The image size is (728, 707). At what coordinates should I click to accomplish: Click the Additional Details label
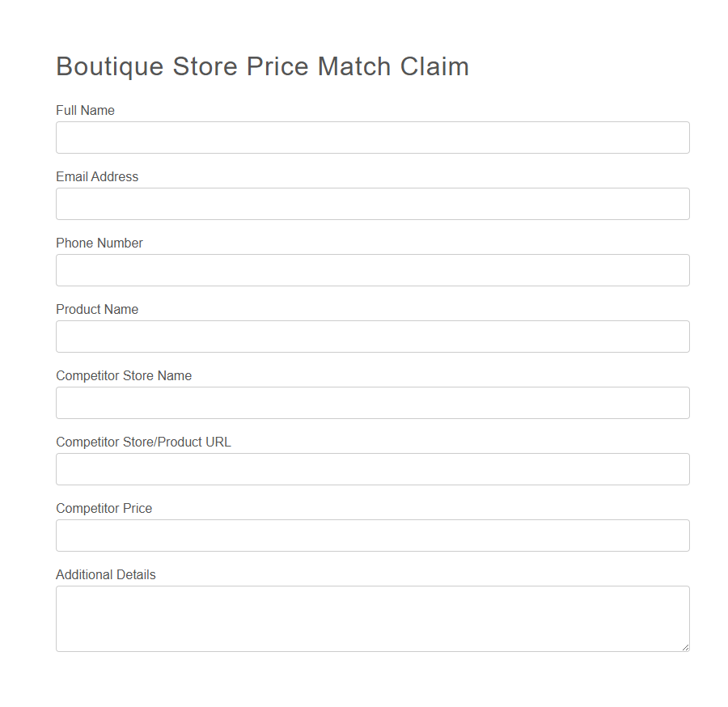[x=106, y=574]
